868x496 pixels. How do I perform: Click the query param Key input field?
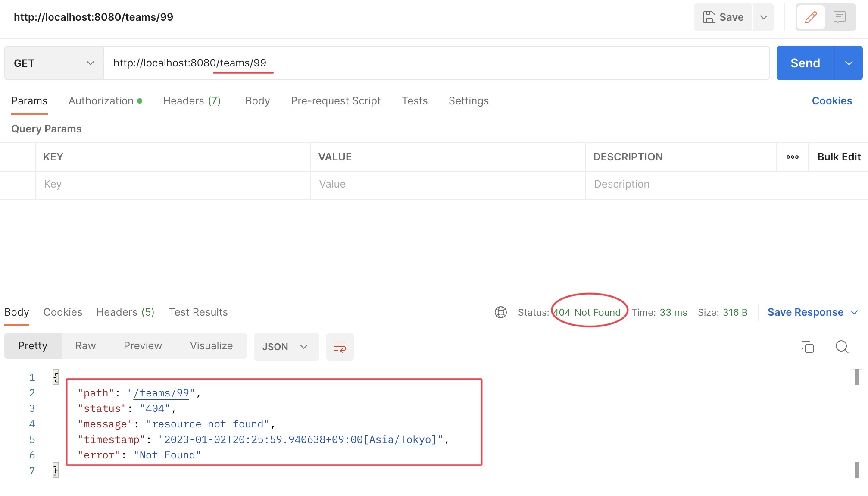pyautogui.click(x=172, y=184)
